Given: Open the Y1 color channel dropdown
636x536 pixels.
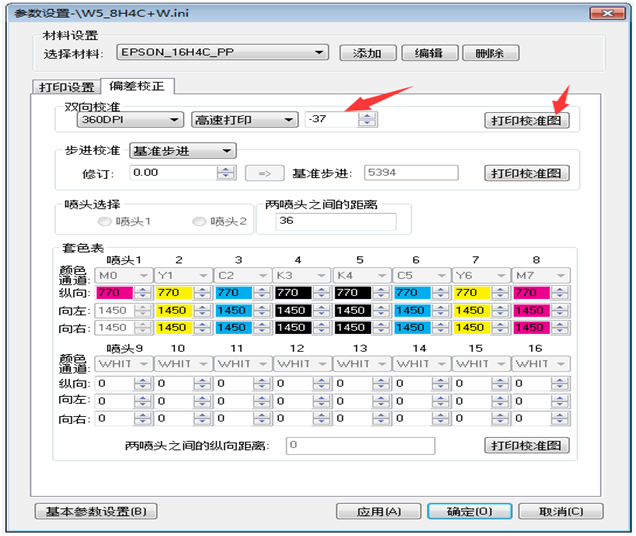Looking at the screenshot, I should coord(183,276).
